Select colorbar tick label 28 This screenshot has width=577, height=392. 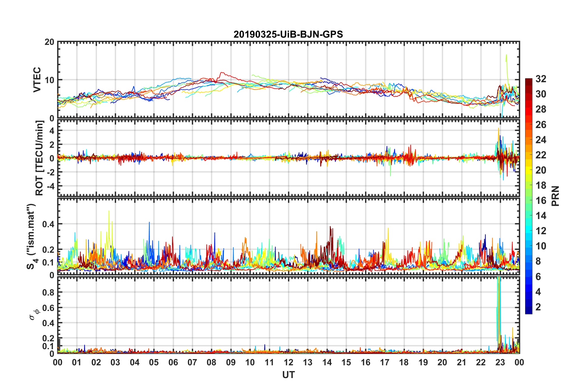coord(541,109)
